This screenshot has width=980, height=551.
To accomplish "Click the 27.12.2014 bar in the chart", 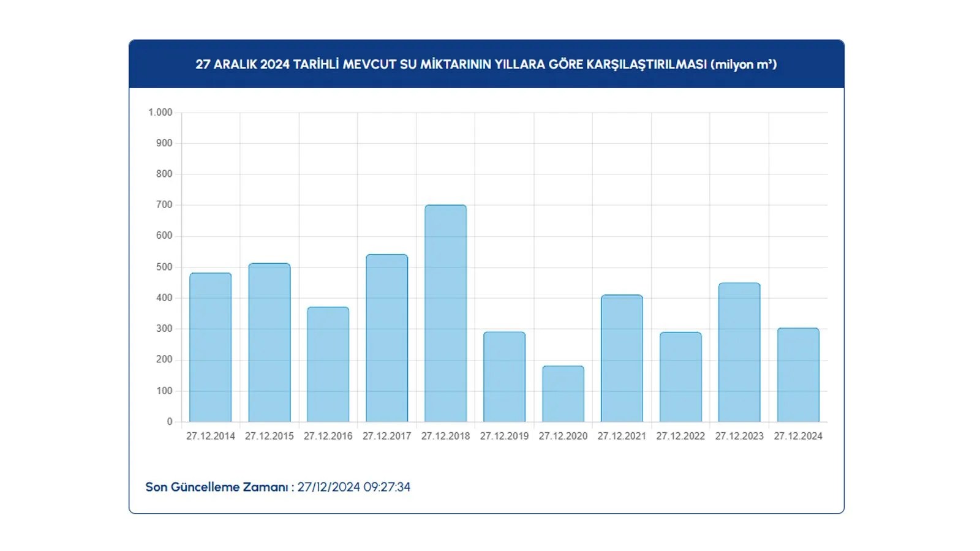I will click(x=211, y=347).
